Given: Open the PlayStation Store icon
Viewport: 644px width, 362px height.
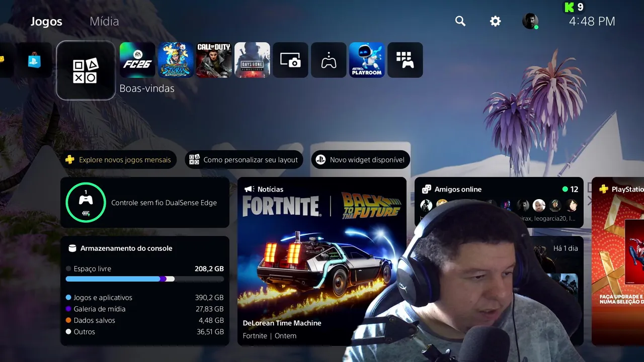Looking at the screenshot, I should click(x=34, y=60).
